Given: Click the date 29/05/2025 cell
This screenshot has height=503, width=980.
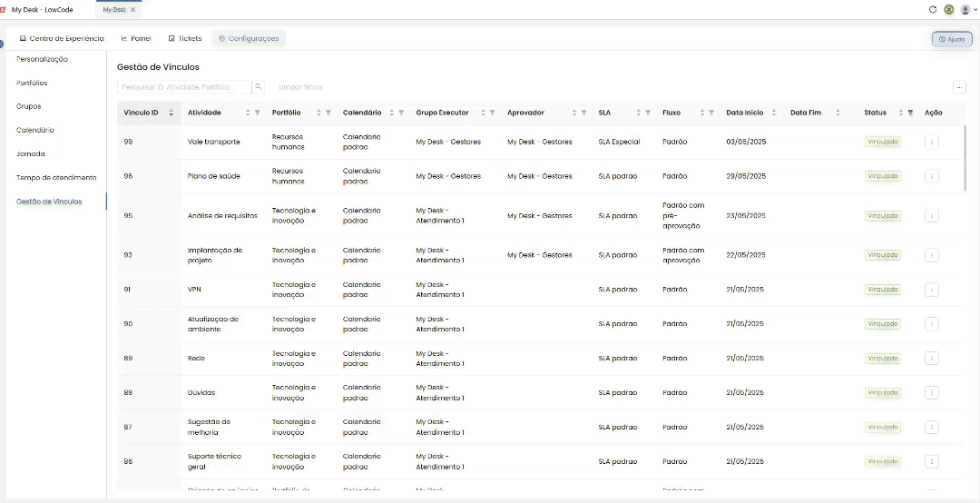Looking at the screenshot, I should (x=746, y=176).
